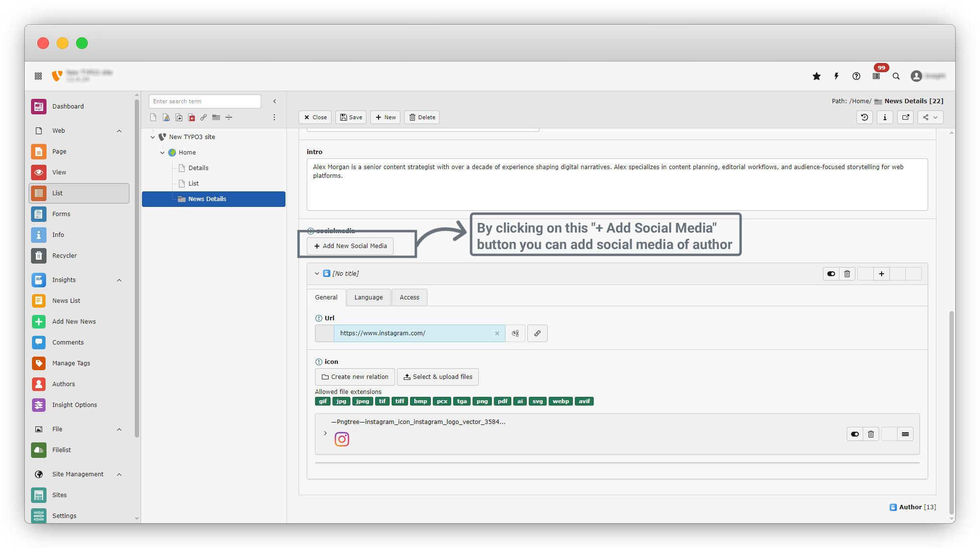This screenshot has width=980, height=548.
Task: Click Select & upload files button
Action: (438, 377)
